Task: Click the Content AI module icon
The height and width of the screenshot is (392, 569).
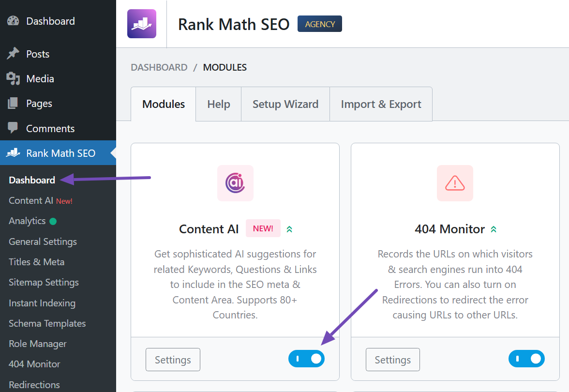Action: 235,183
